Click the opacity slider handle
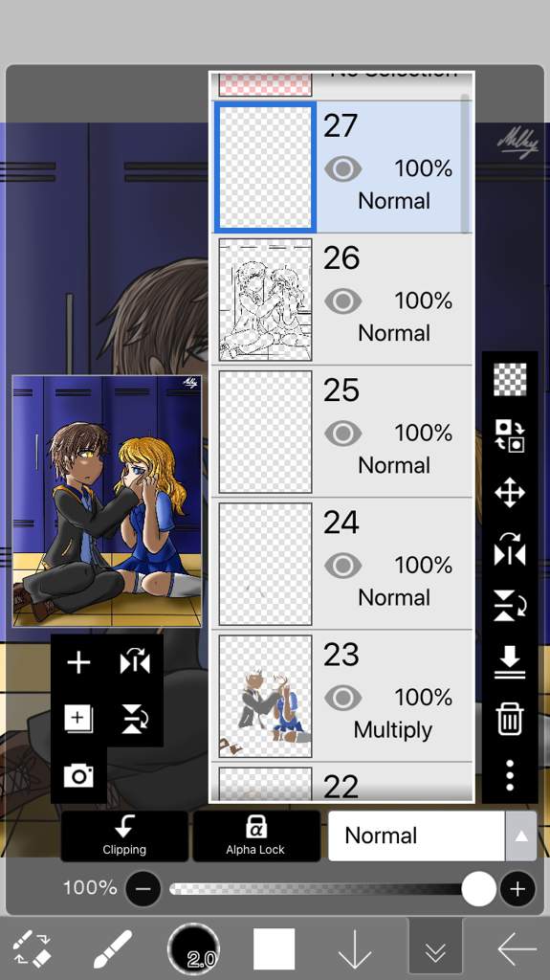Viewport: 550px width, 980px height. click(479, 889)
